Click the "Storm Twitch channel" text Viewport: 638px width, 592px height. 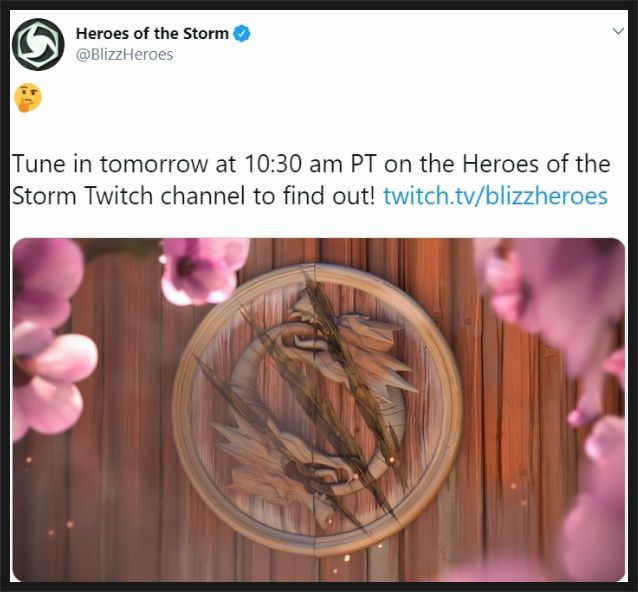pos(129,196)
